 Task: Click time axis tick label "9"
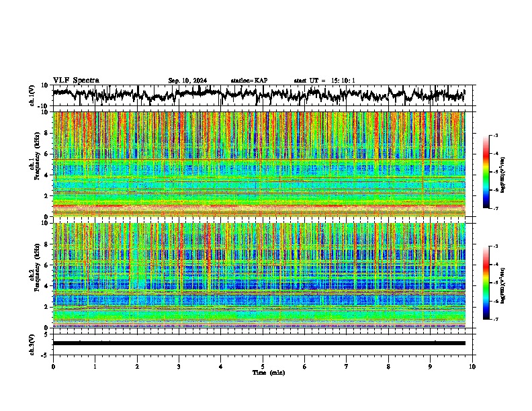[x=430, y=367]
